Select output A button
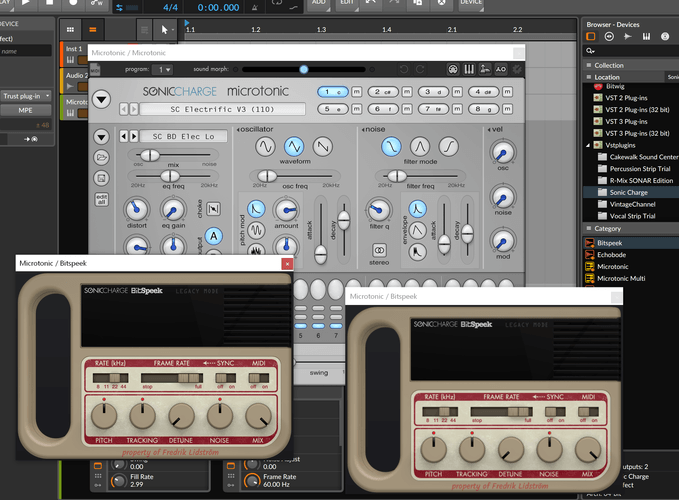The width and height of the screenshot is (679, 500). click(x=213, y=236)
